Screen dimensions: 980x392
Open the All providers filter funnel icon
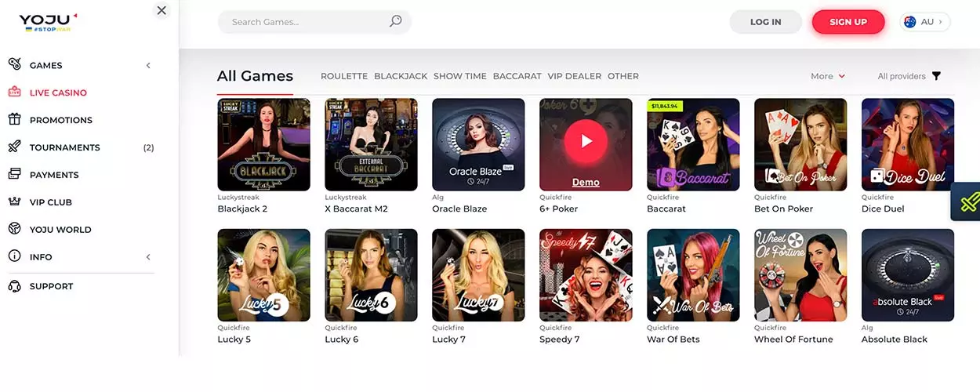(936, 76)
